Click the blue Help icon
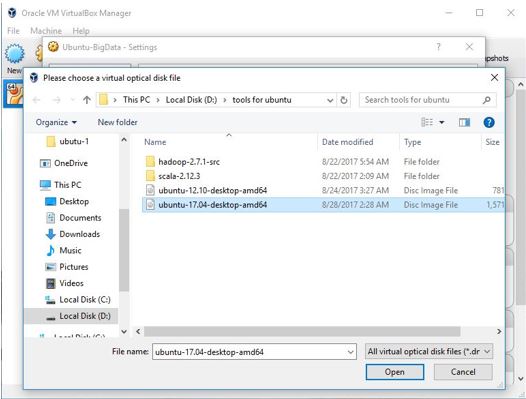Viewport: 526px width, 399px height. click(x=489, y=122)
